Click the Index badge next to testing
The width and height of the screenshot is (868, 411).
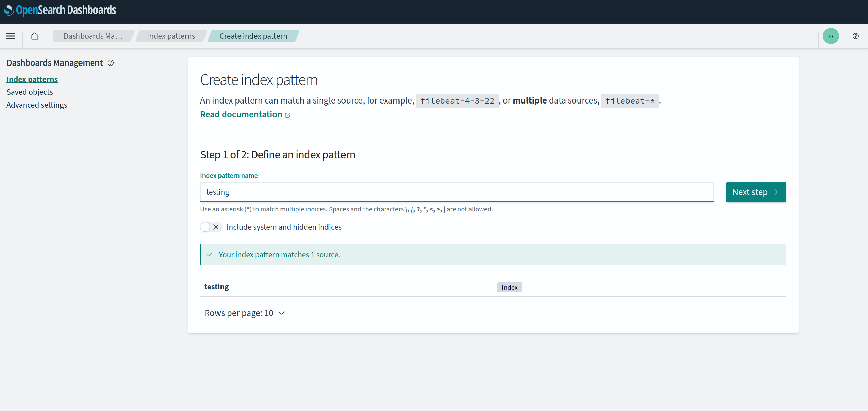[x=509, y=287]
